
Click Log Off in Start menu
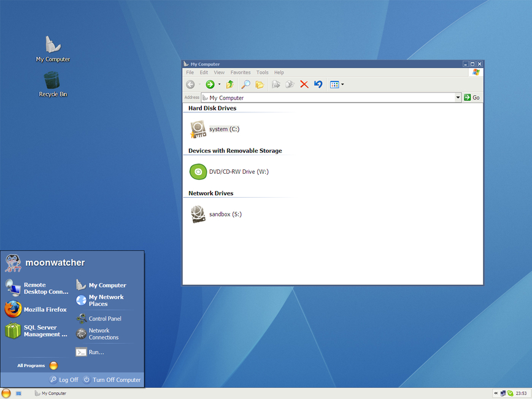[x=64, y=379]
